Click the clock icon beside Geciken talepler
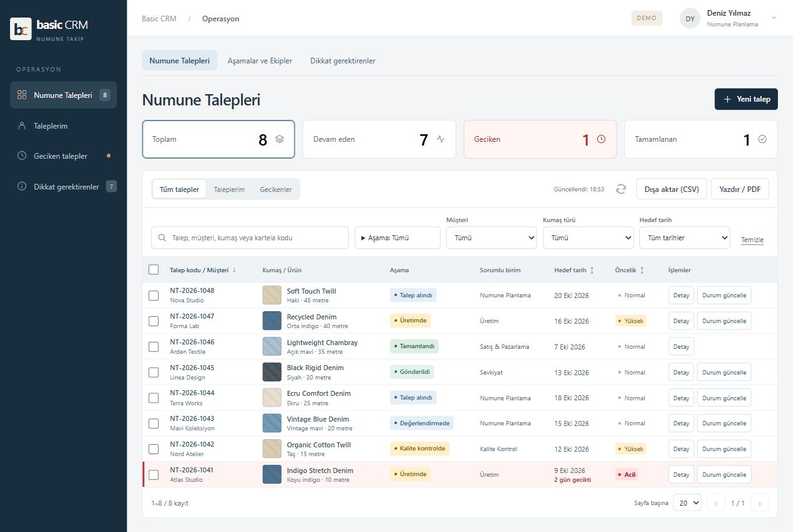This screenshot has height=532, width=793. (22, 156)
